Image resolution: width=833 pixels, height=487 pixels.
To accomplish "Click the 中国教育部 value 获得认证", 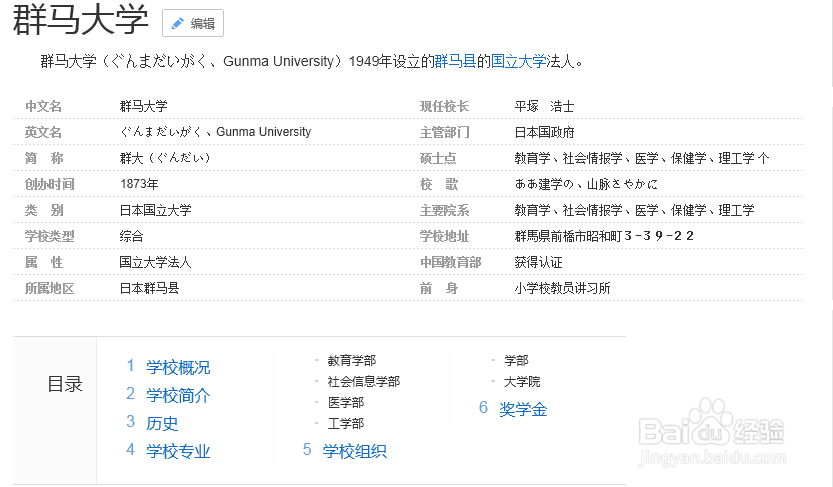I will tap(538, 262).
